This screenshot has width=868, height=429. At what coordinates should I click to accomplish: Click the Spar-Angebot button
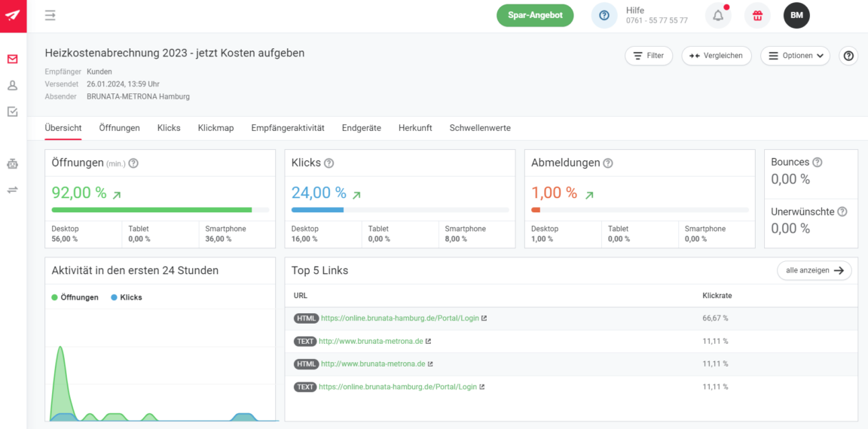tap(535, 16)
